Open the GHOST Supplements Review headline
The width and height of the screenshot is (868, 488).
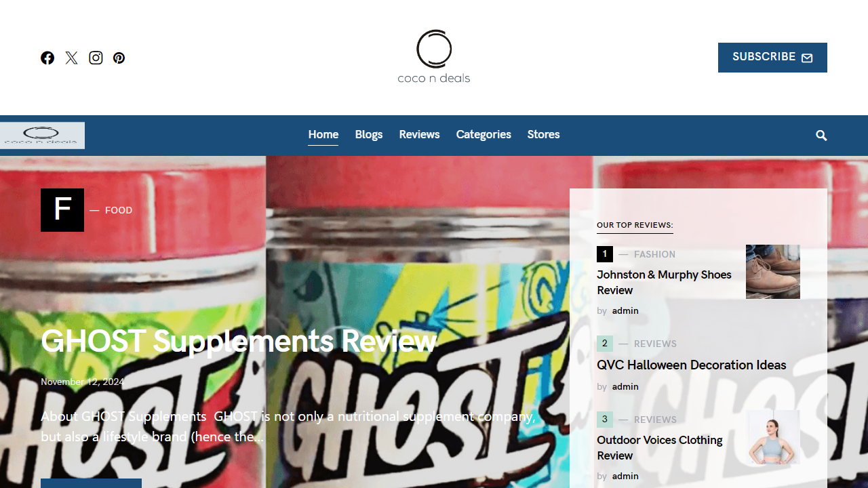(x=239, y=341)
